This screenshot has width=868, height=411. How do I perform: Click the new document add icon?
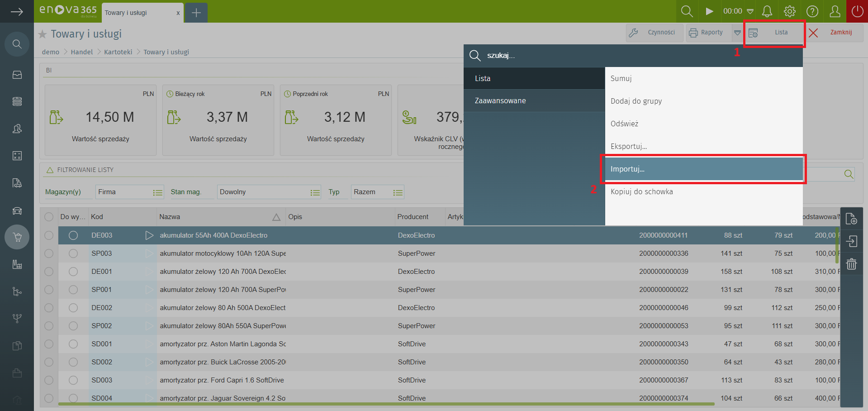(851, 219)
